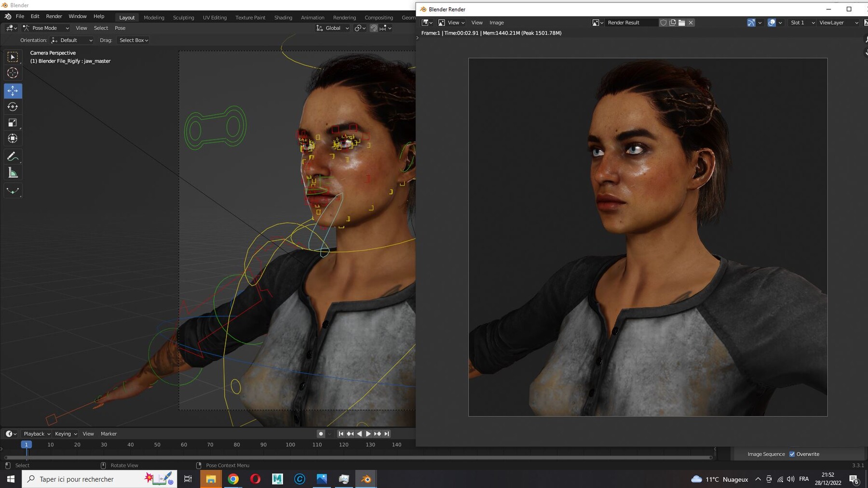868x488 pixels.
Task: Select the Scale tool
Action: pyautogui.click(x=13, y=122)
